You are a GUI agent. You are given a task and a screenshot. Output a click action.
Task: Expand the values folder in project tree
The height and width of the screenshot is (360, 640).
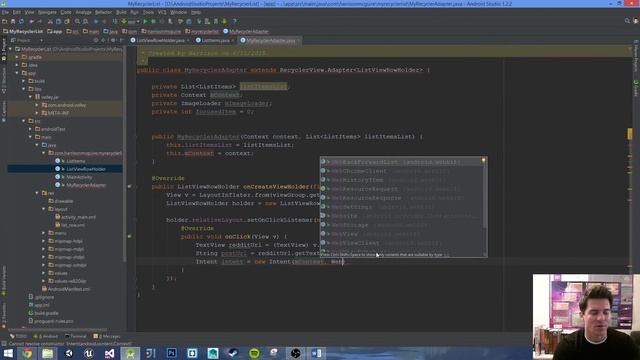tap(43, 273)
